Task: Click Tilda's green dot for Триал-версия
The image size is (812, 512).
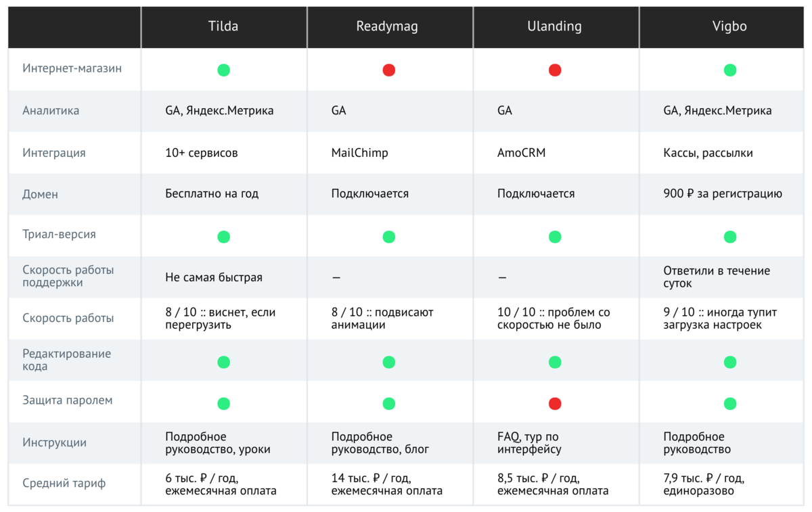Action: pos(223,237)
